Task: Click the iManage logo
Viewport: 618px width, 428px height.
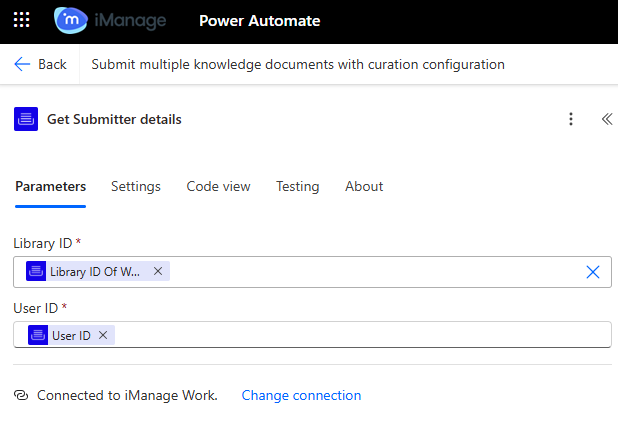Action: [110, 20]
